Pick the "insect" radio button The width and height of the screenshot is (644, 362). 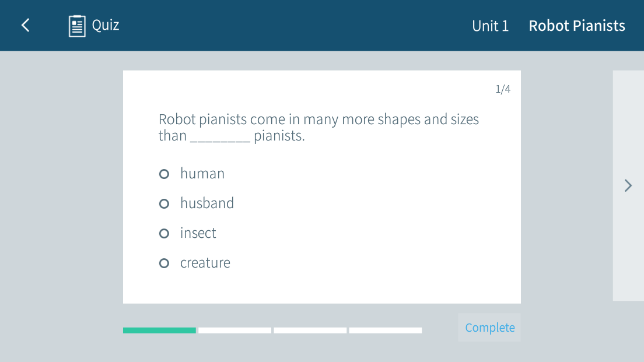coord(164,233)
